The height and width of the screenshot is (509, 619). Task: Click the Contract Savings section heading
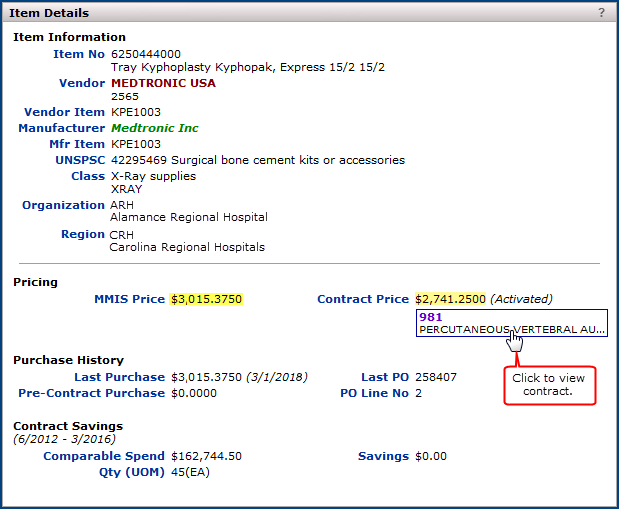(x=68, y=426)
